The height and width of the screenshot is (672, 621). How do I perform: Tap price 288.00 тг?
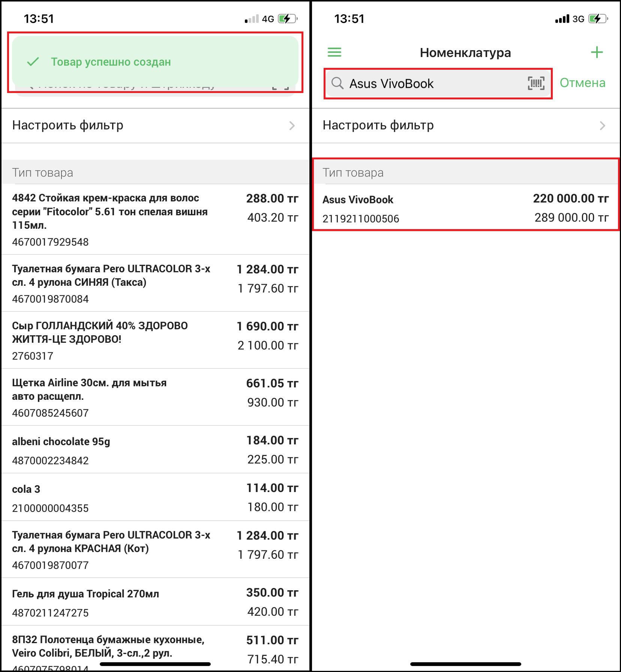coord(272,198)
